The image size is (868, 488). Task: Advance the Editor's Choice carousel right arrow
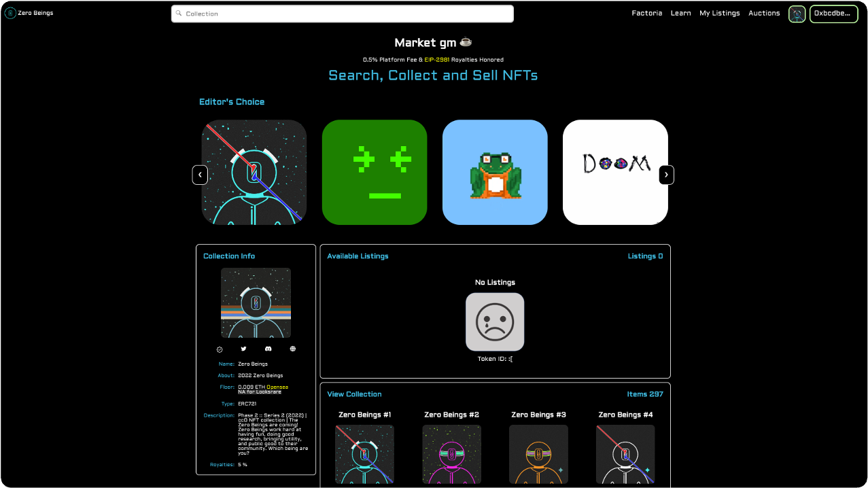pyautogui.click(x=666, y=175)
